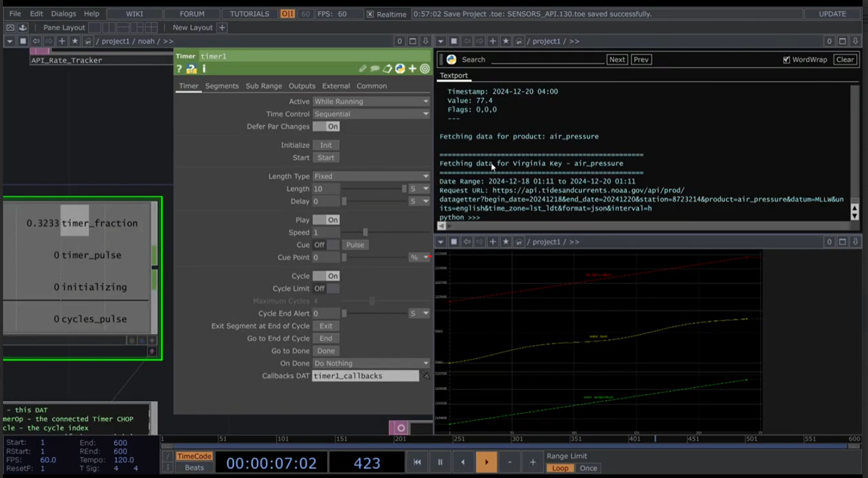Toggle the WordWrap checkbox
This screenshot has width=868, height=478.
pyautogui.click(x=786, y=59)
